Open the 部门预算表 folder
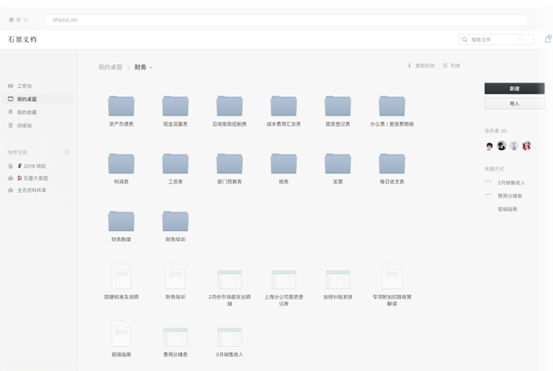 click(229, 164)
